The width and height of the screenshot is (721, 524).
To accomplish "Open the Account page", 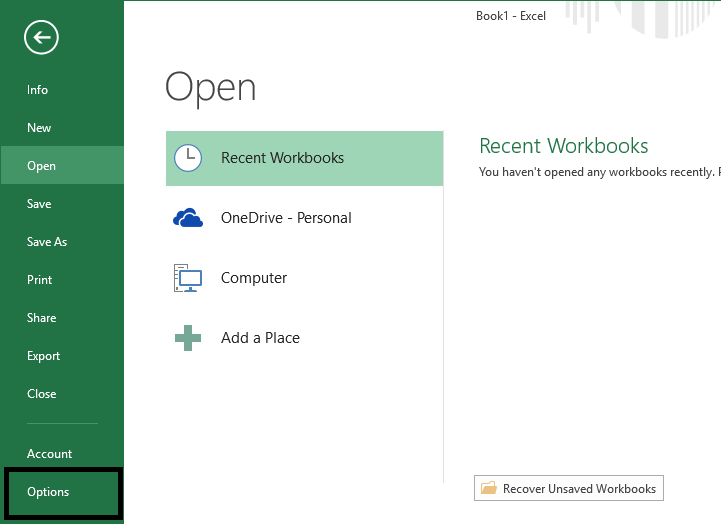I will [49, 454].
